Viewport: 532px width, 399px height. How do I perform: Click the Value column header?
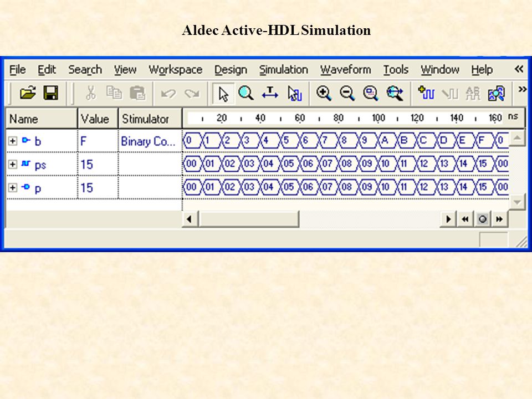click(98, 119)
